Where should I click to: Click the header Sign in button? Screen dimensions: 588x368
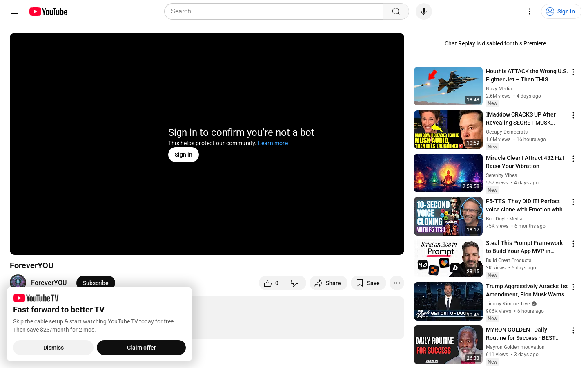tap(561, 11)
